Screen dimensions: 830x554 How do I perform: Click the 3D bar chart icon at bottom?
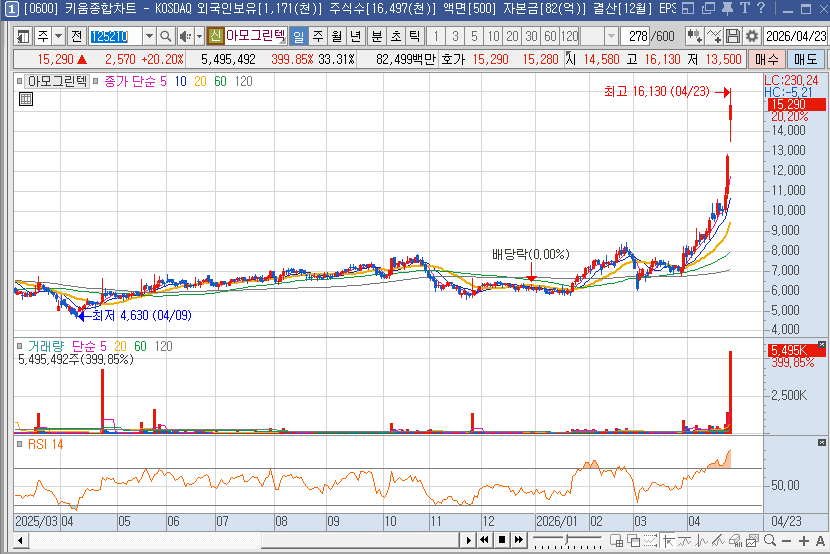[x=736, y=540]
